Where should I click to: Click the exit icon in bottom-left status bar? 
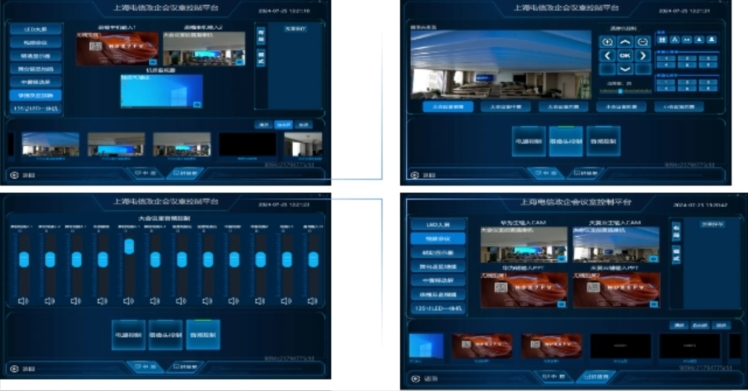coord(14,369)
